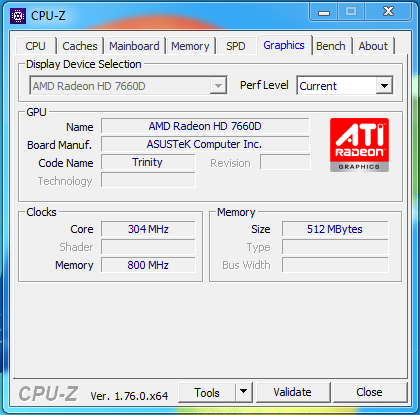The image size is (420, 415).
Task: Expand the Perf Level dropdown arrow
Action: pos(384,86)
